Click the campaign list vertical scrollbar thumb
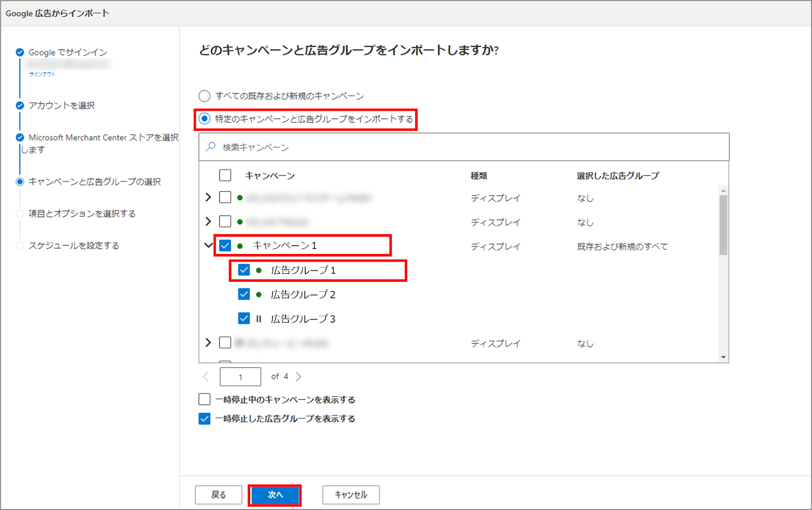 [723, 225]
